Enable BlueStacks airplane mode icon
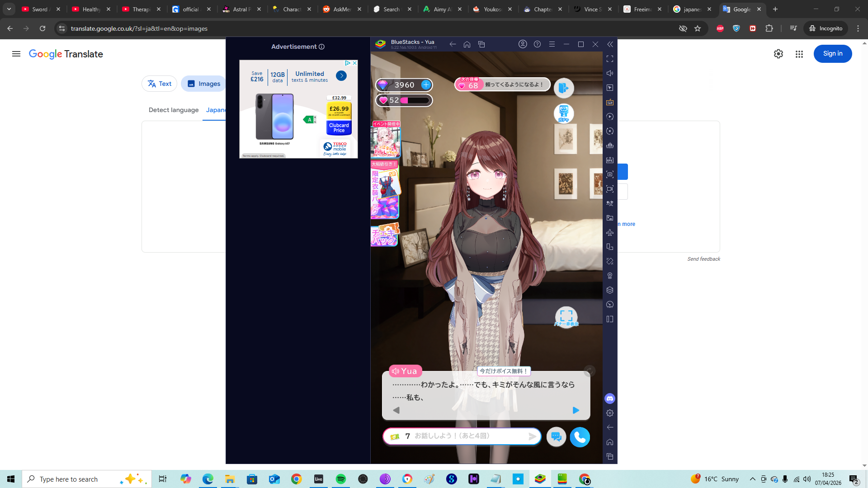The image size is (868, 488). pos(610,232)
